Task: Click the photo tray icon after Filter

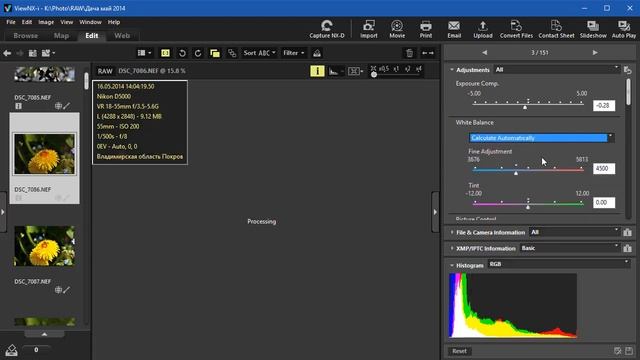Action: tap(317, 53)
